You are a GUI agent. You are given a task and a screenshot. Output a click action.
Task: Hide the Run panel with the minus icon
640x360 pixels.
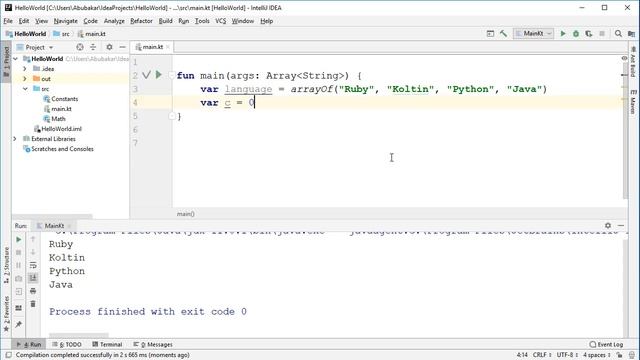pos(621,225)
